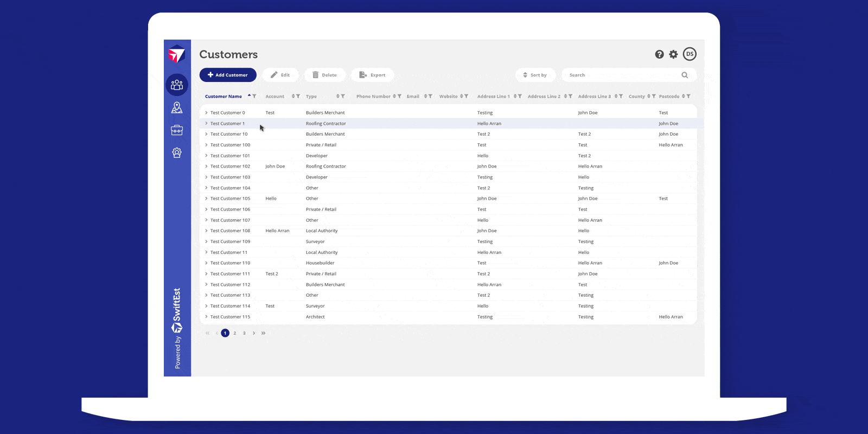868x434 pixels.
Task: Open the DS user avatar
Action: tap(690, 54)
